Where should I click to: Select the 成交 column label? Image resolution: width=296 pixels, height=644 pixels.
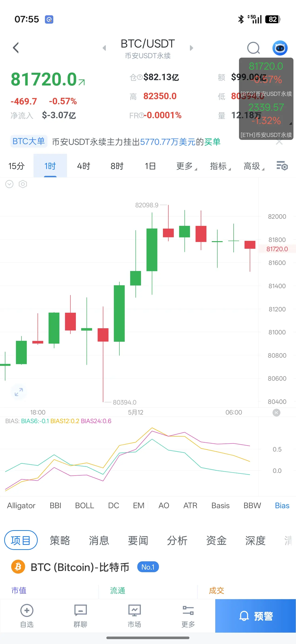tap(216, 590)
